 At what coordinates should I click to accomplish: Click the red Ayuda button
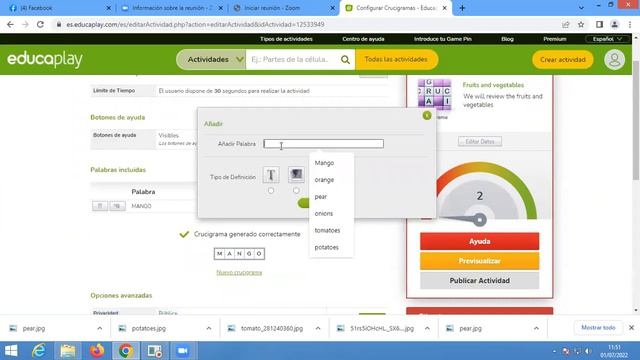tap(480, 241)
